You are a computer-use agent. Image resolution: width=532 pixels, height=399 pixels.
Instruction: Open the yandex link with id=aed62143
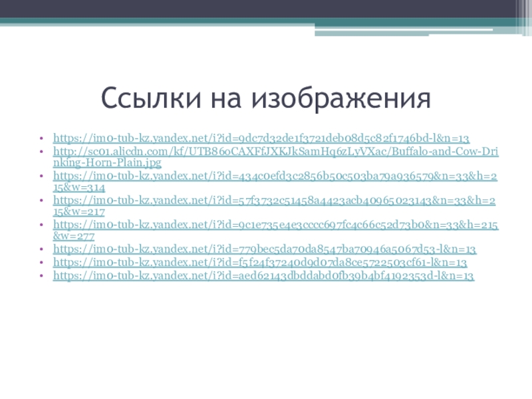[x=263, y=276]
